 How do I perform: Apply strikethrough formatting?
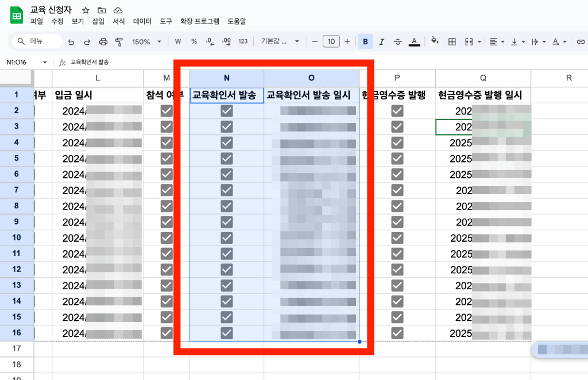pos(397,42)
